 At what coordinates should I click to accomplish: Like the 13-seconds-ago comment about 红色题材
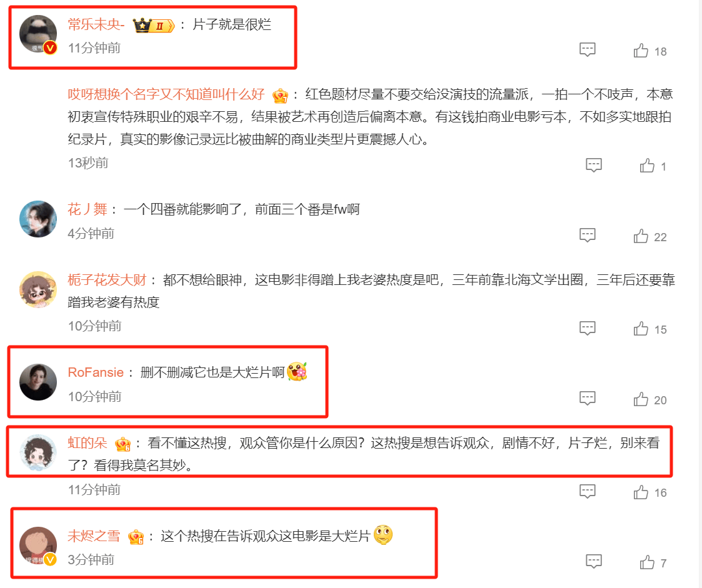(647, 166)
